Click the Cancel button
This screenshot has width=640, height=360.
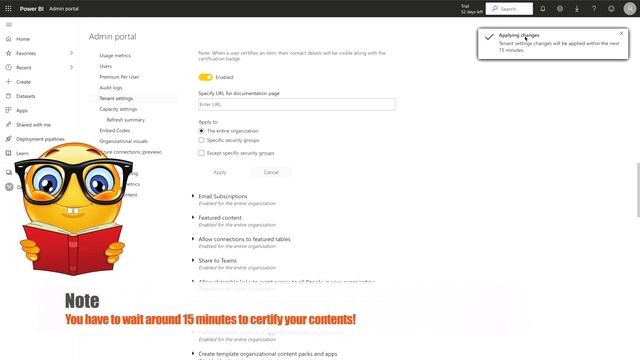pyautogui.click(x=271, y=172)
